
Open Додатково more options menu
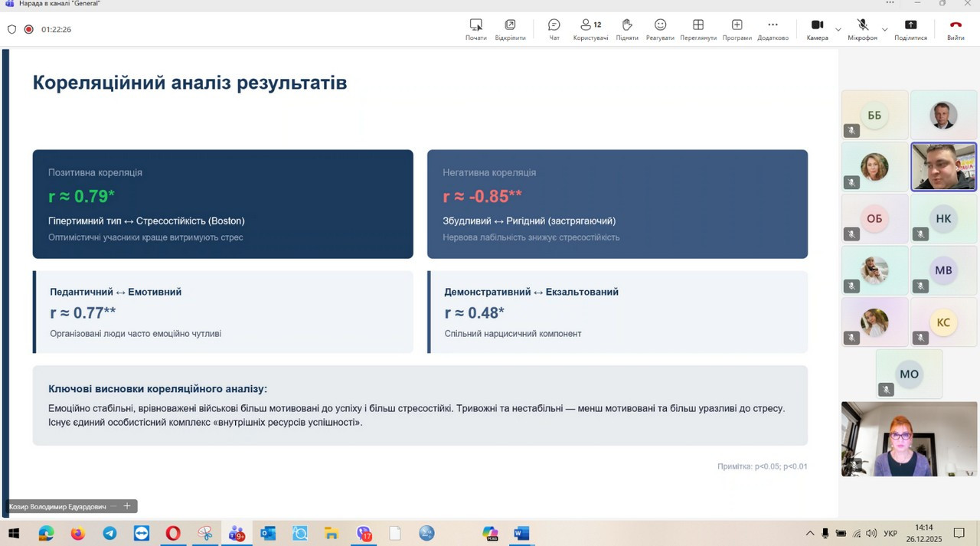point(773,29)
